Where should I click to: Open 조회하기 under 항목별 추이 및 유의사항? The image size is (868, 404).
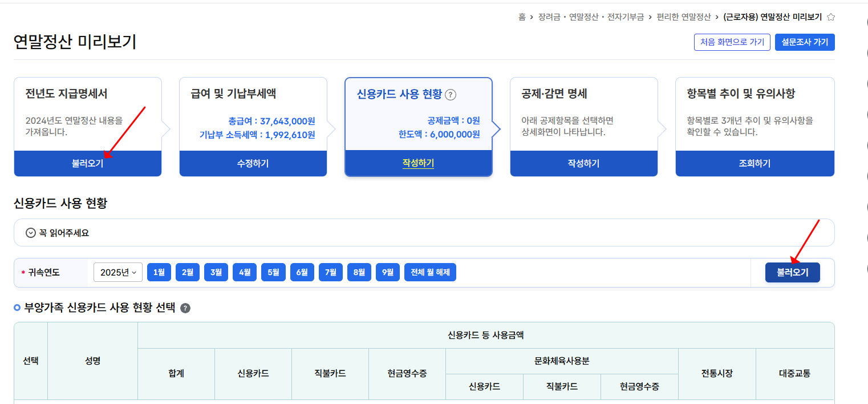click(x=755, y=164)
